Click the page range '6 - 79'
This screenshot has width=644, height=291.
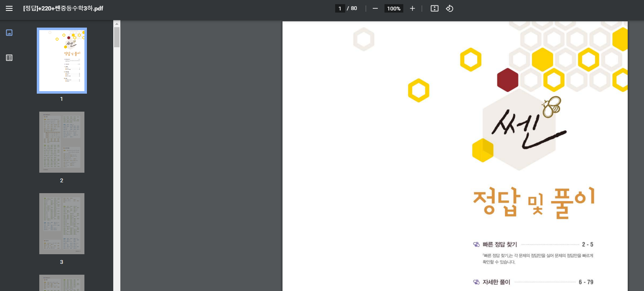point(586,282)
